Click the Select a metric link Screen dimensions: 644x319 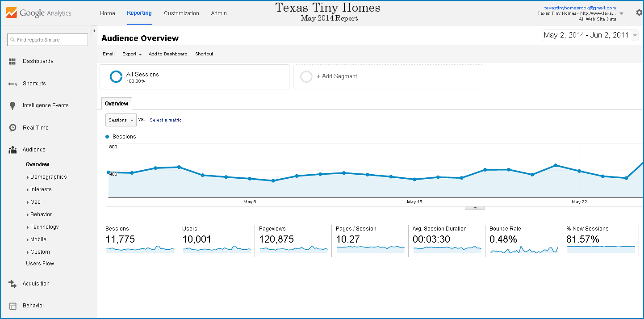click(165, 120)
